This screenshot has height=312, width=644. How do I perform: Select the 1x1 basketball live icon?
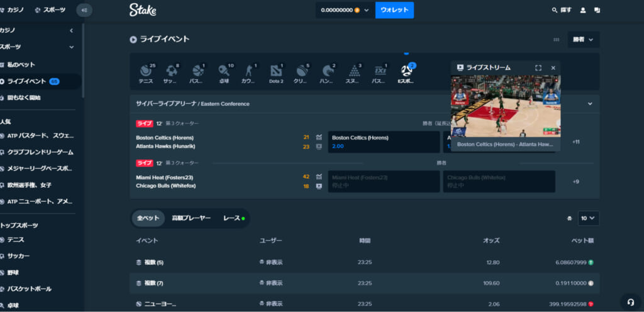point(379,74)
